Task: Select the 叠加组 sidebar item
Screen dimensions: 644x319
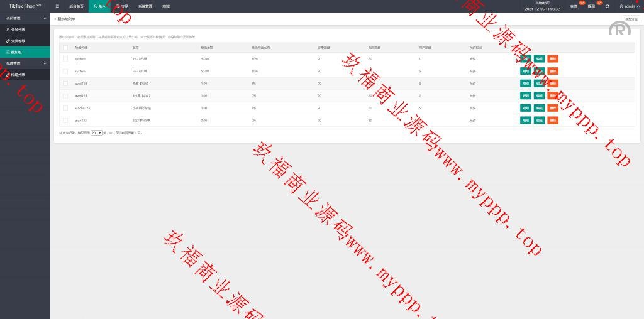Action: point(18,52)
